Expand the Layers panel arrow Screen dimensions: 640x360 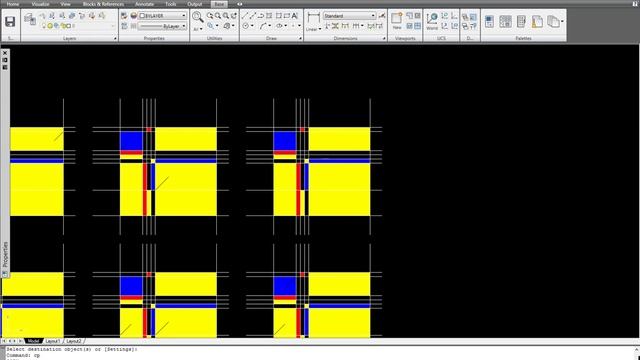(115, 38)
